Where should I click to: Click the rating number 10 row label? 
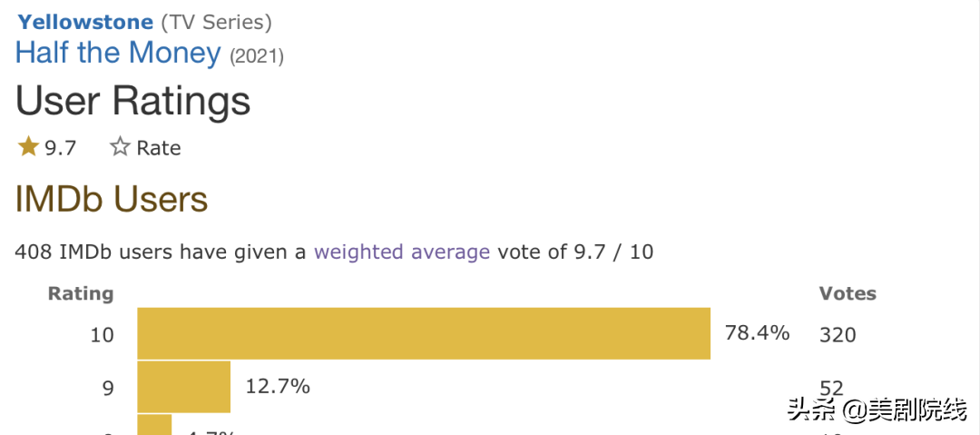pos(103,335)
